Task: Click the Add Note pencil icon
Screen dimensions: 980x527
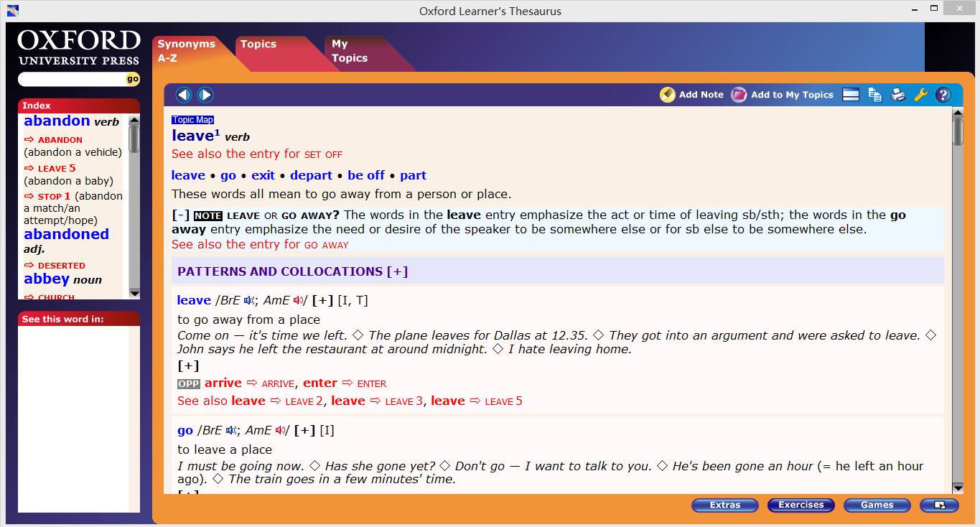Action: click(x=668, y=95)
